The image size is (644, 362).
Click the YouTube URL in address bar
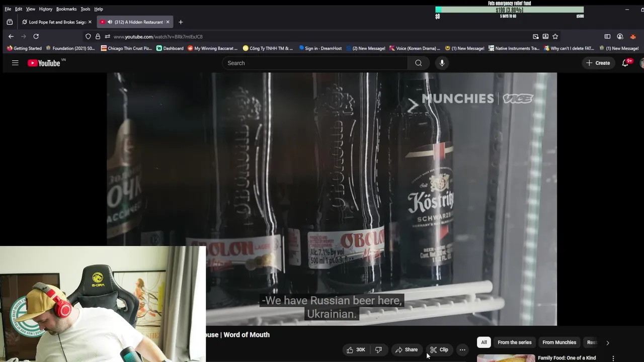click(x=158, y=37)
